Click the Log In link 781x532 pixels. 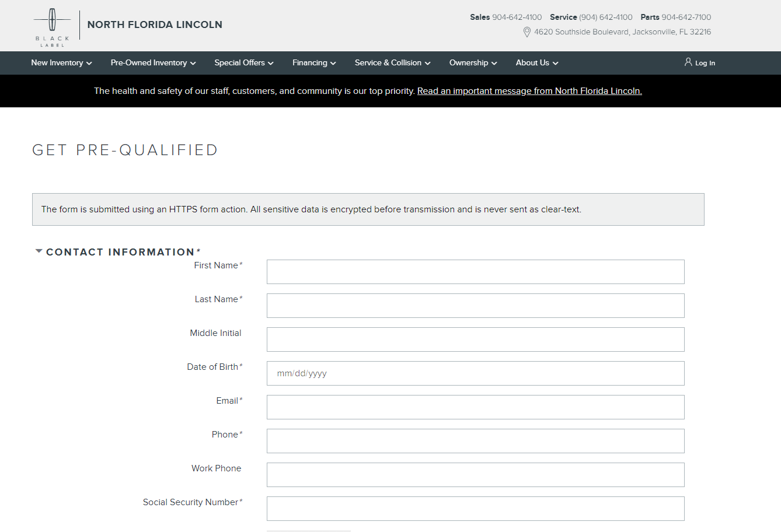(x=705, y=63)
